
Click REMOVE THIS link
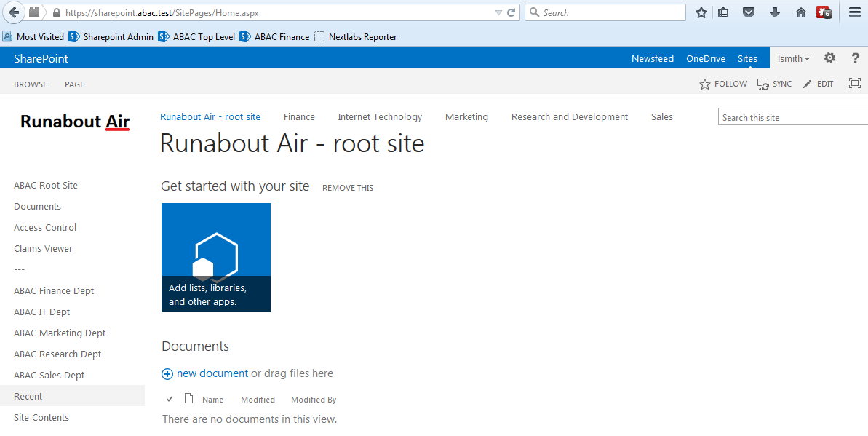pyautogui.click(x=348, y=188)
